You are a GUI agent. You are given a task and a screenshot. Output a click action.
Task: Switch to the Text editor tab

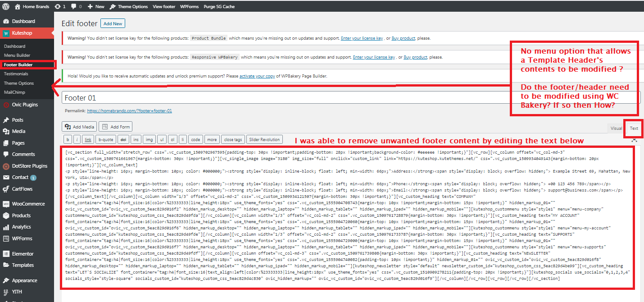634,128
